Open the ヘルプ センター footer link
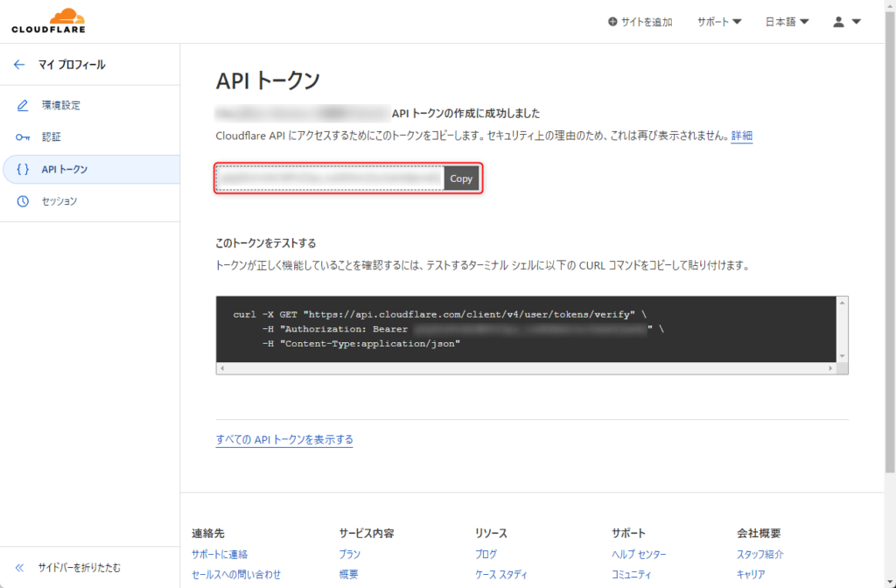The width and height of the screenshot is (896, 588). [x=639, y=554]
